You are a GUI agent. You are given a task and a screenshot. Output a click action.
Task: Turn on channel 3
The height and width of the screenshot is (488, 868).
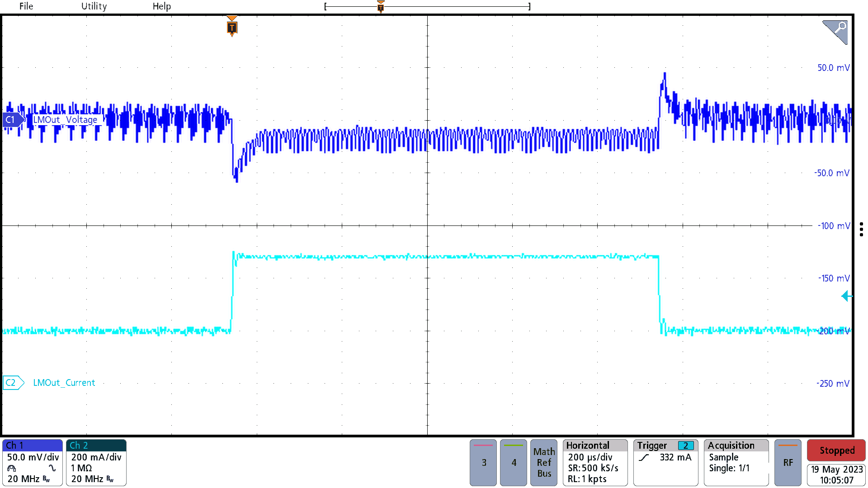pos(483,462)
